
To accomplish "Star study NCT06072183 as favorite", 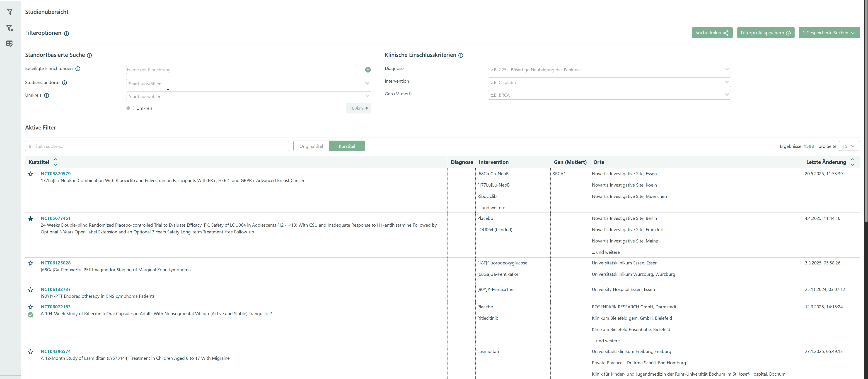I will coord(31,307).
